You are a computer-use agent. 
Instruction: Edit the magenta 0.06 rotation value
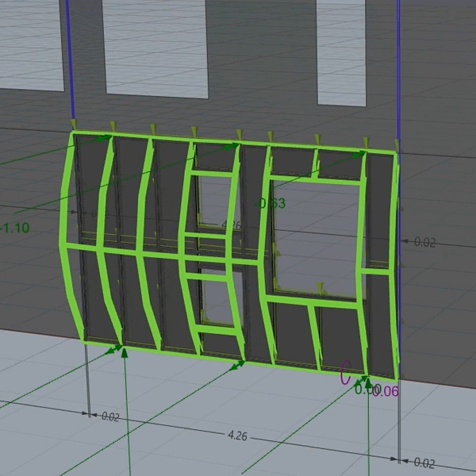[x=387, y=390]
